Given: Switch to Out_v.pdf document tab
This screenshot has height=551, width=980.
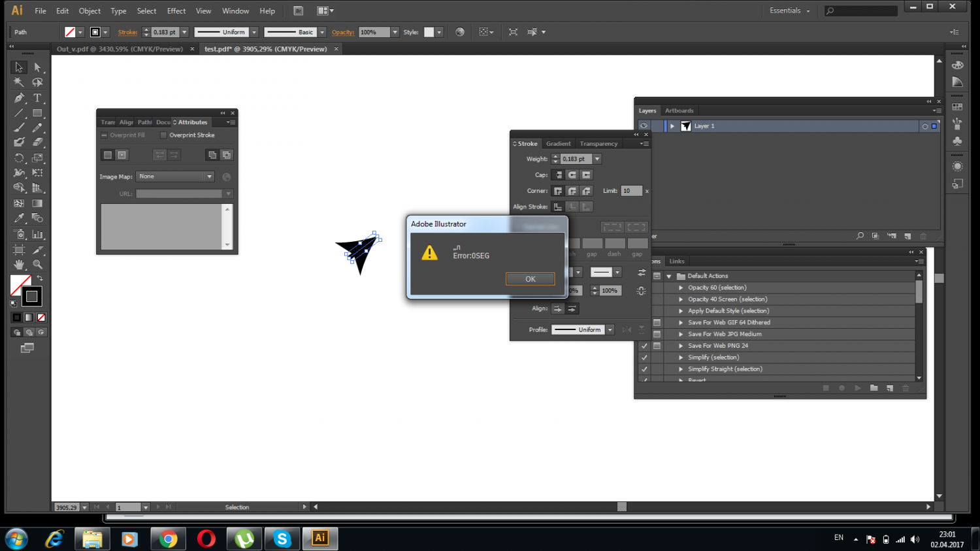Looking at the screenshot, I should (x=120, y=49).
